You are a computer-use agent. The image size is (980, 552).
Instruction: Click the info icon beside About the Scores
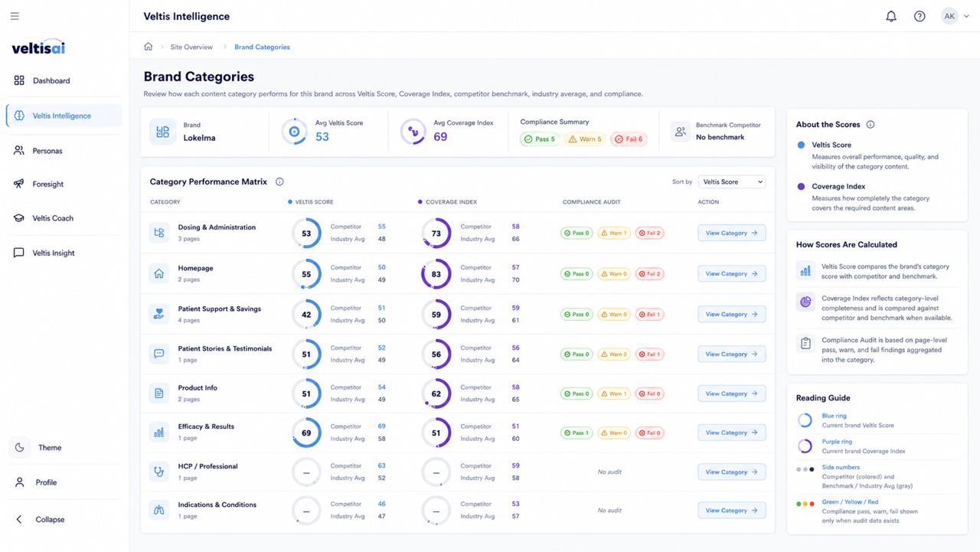871,125
